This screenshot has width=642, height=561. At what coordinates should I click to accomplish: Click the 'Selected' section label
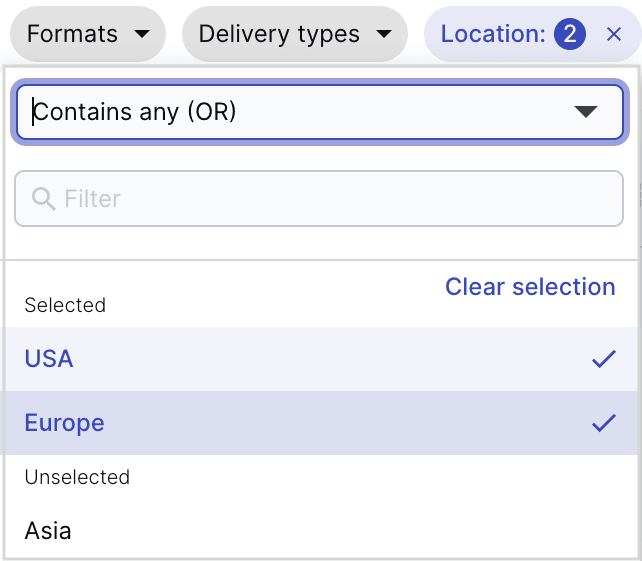(x=65, y=305)
